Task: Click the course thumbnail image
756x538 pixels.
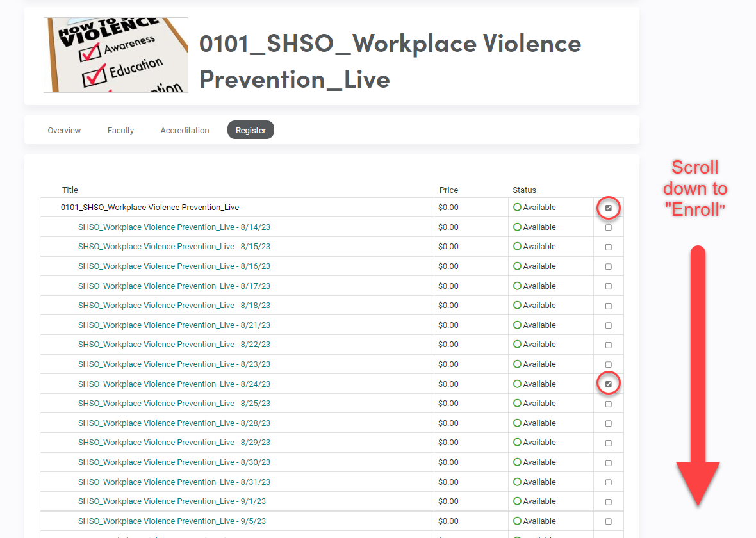Action: point(115,55)
